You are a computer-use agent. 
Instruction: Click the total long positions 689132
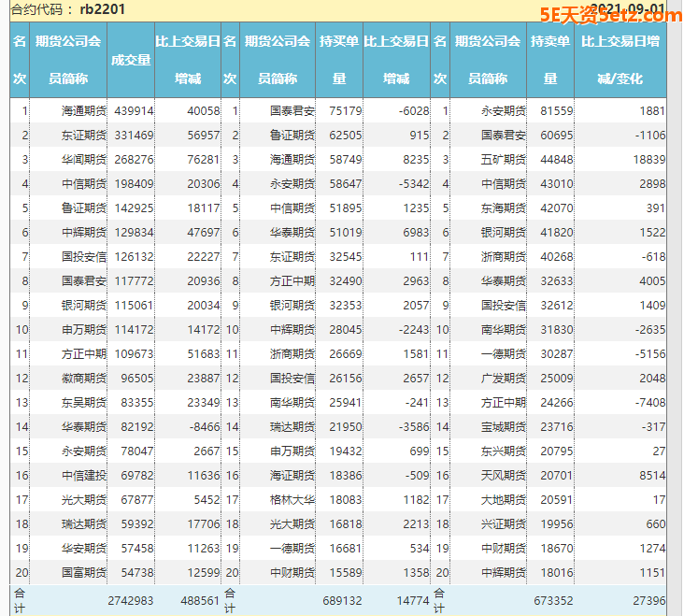click(x=341, y=601)
